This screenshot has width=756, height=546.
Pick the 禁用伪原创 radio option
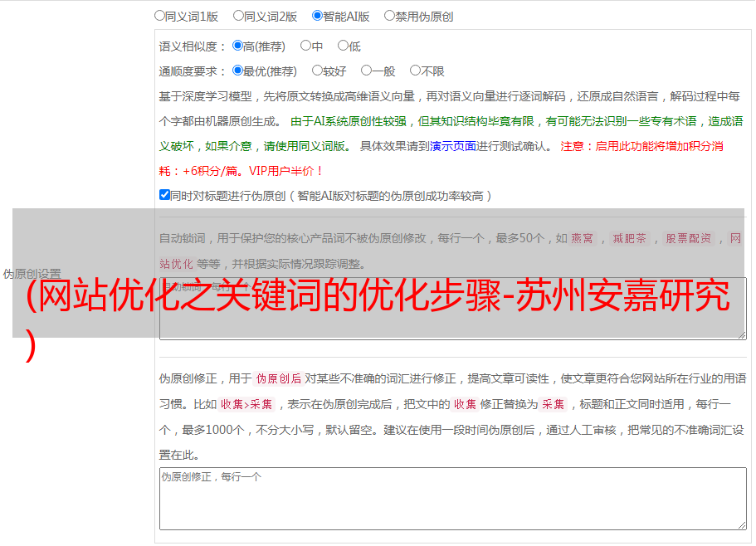point(390,16)
